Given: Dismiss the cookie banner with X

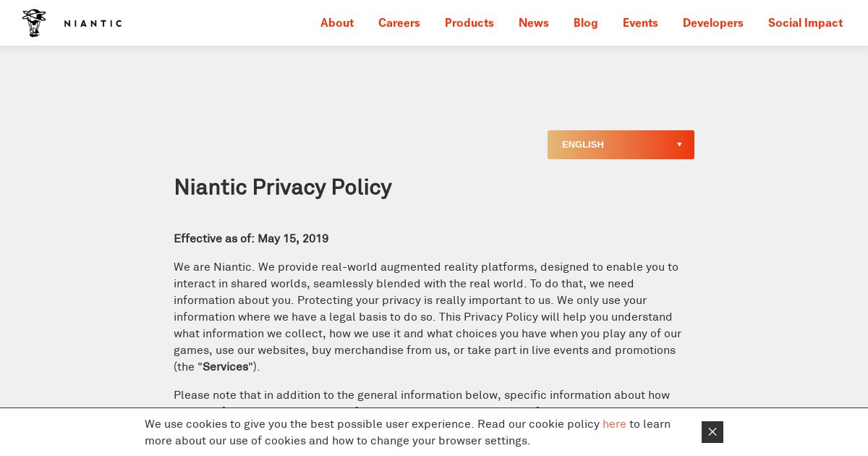Looking at the screenshot, I should click(x=712, y=432).
